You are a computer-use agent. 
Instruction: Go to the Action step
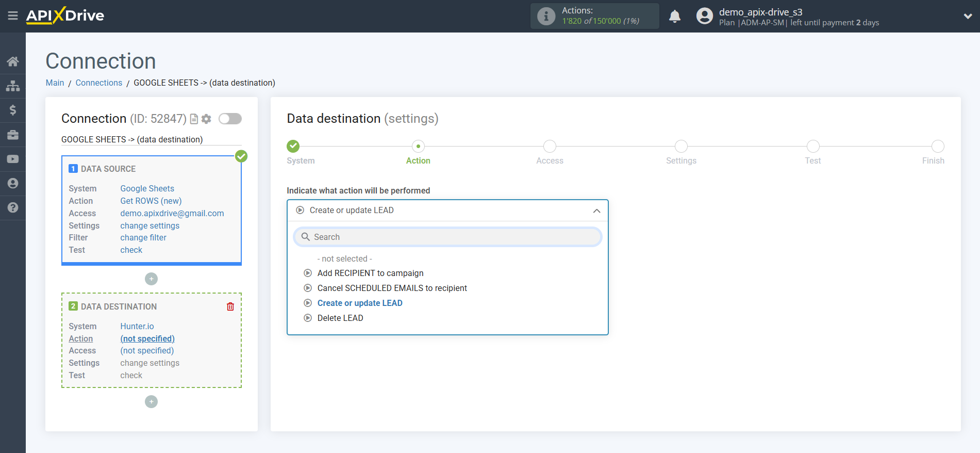pyautogui.click(x=418, y=147)
